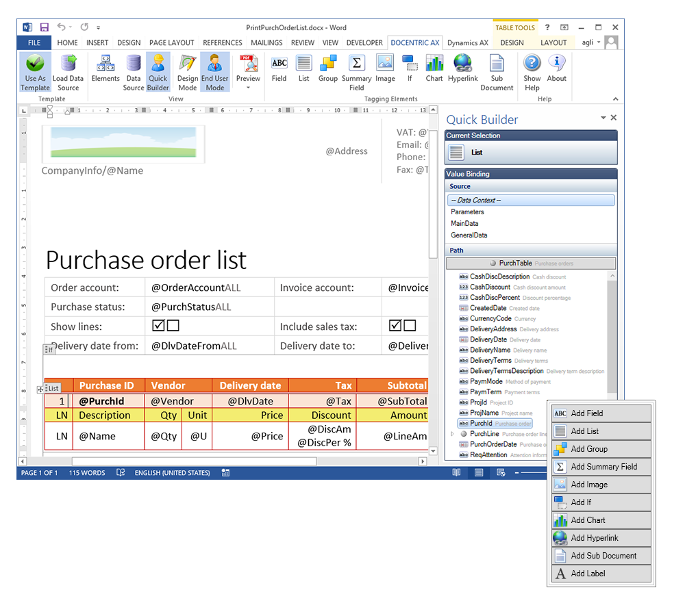Insert an Image tagging element from ribbon

[385, 68]
